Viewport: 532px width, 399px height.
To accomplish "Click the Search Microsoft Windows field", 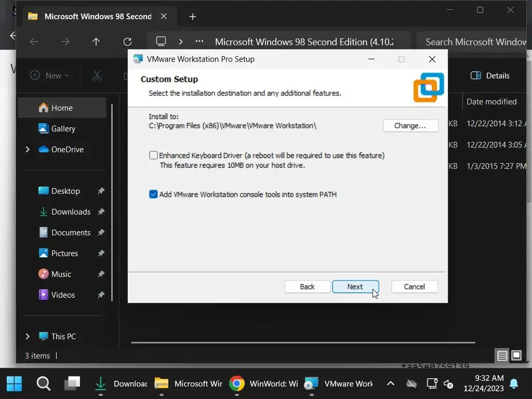I will point(472,42).
